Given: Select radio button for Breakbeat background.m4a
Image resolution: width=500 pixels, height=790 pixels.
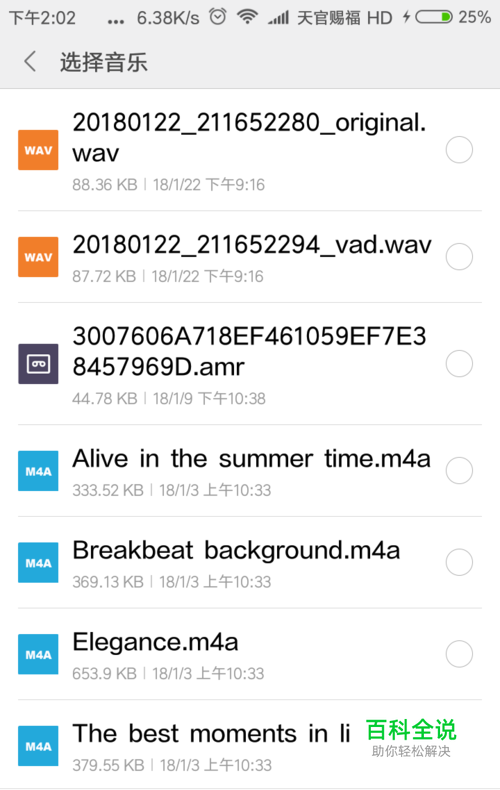Looking at the screenshot, I should pos(459,562).
